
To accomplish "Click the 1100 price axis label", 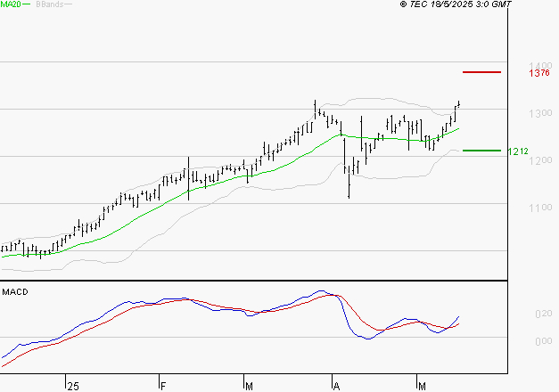I will pos(540,208).
